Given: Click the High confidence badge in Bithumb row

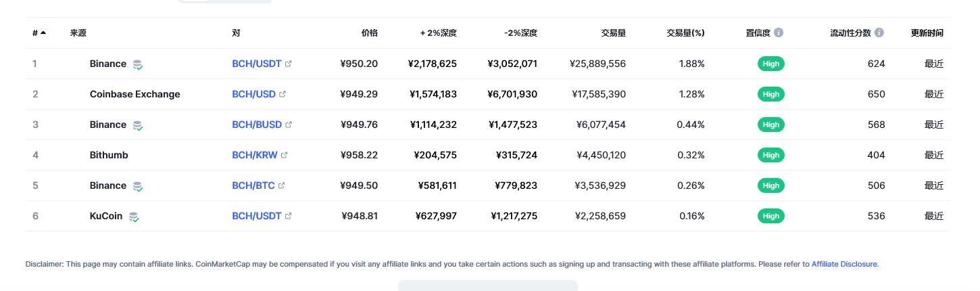Looking at the screenshot, I should 771,155.
